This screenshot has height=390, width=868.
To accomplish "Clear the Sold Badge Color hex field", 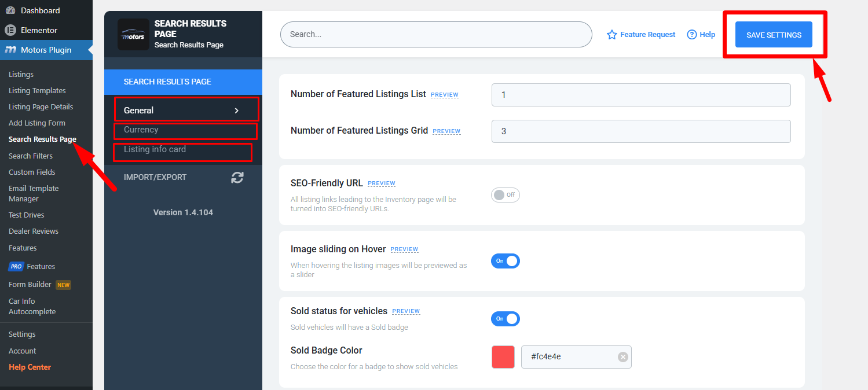I will coord(623,357).
